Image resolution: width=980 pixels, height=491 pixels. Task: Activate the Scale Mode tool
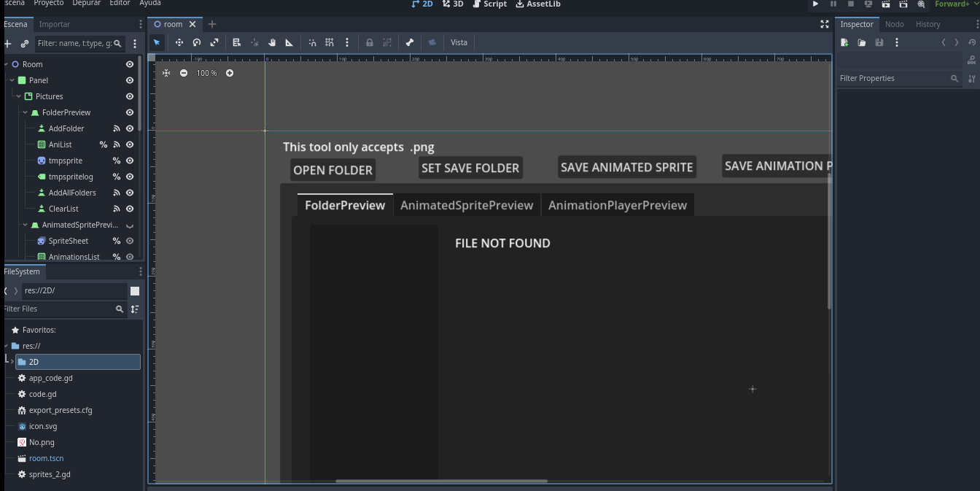coord(214,42)
